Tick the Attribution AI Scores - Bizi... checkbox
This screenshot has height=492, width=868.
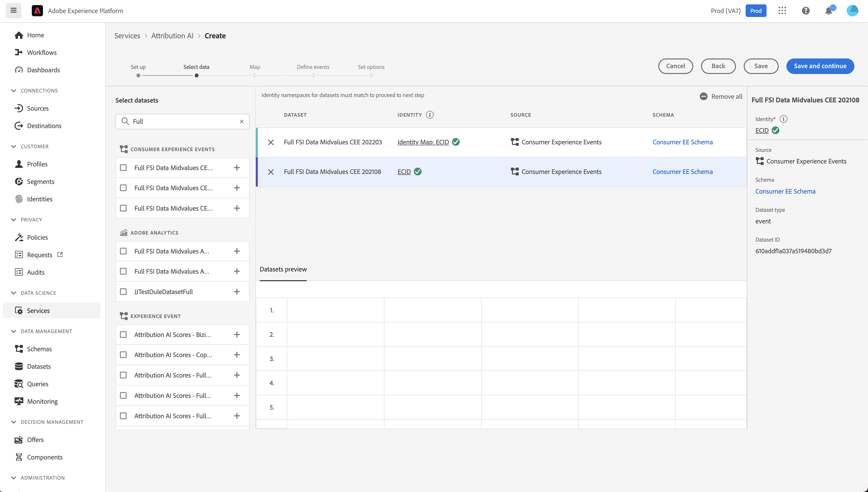point(123,335)
